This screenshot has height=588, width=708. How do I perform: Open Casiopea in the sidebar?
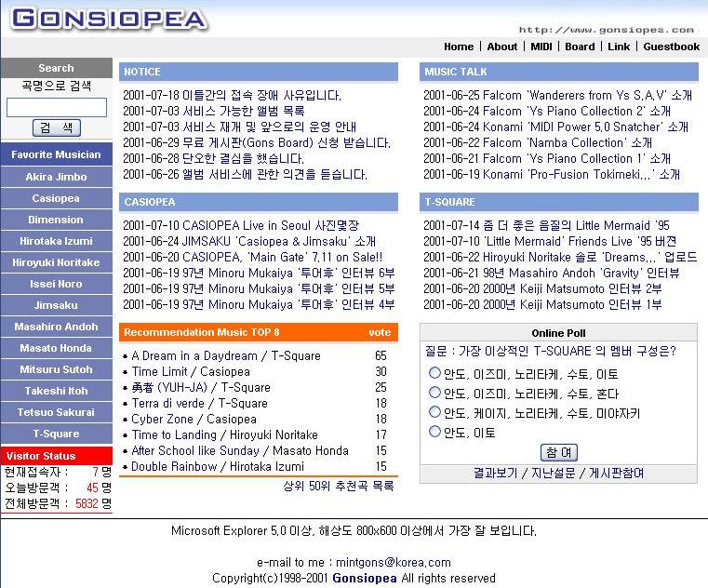(56, 198)
